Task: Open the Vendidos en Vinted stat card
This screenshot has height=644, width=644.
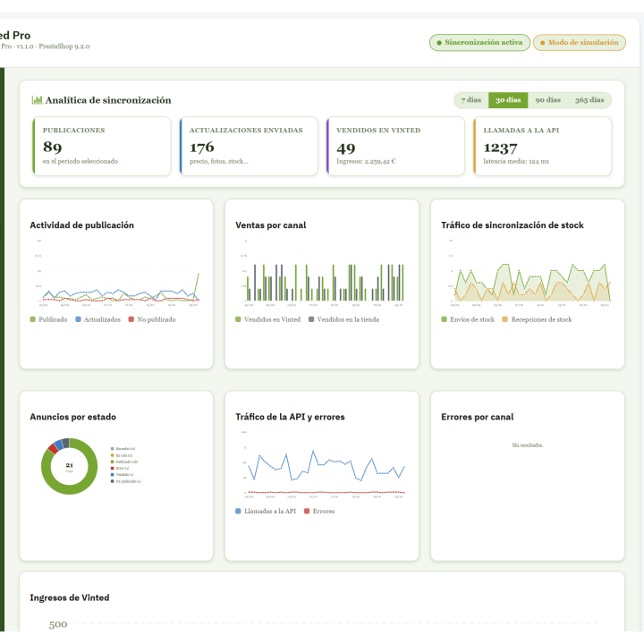Action: coord(395,146)
